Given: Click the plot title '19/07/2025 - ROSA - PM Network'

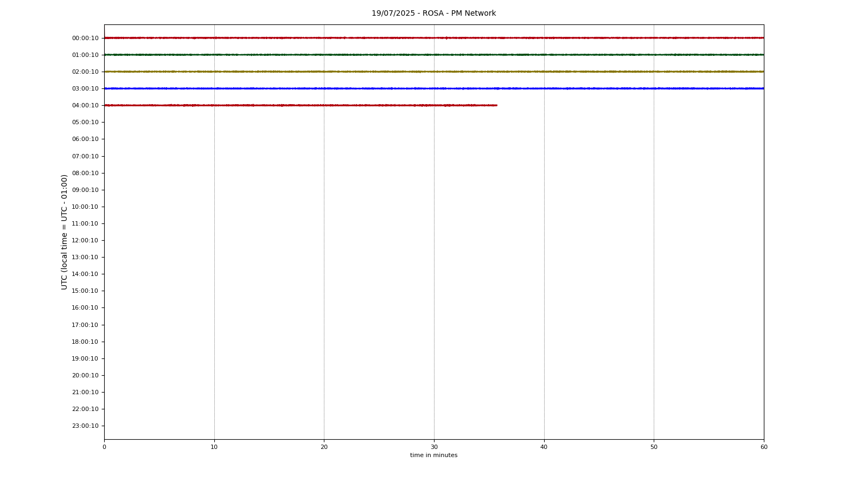Looking at the screenshot, I should (x=433, y=14).
